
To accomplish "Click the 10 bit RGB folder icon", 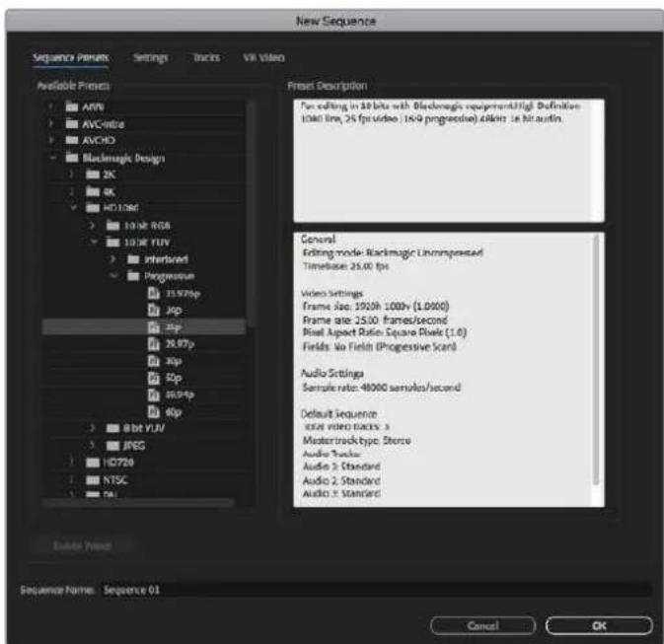I will (113, 225).
